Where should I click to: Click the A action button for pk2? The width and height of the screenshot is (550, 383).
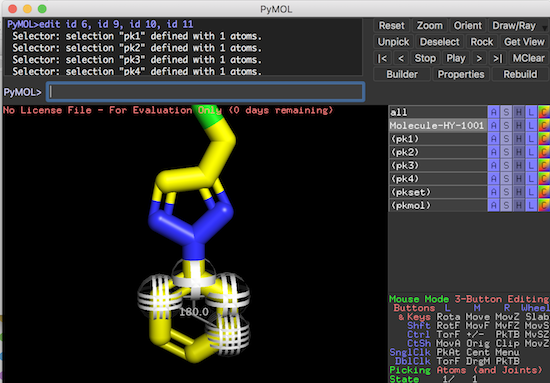click(x=494, y=152)
